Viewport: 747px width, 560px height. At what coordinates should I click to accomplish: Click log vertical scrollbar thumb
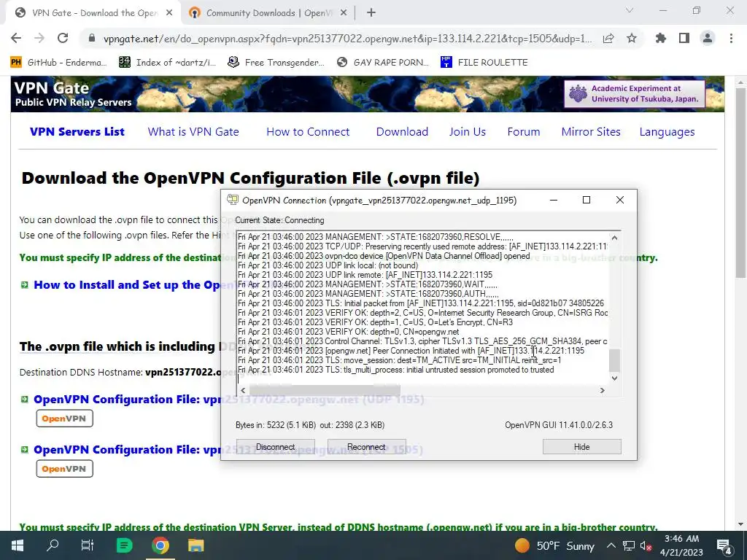coord(614,360)
